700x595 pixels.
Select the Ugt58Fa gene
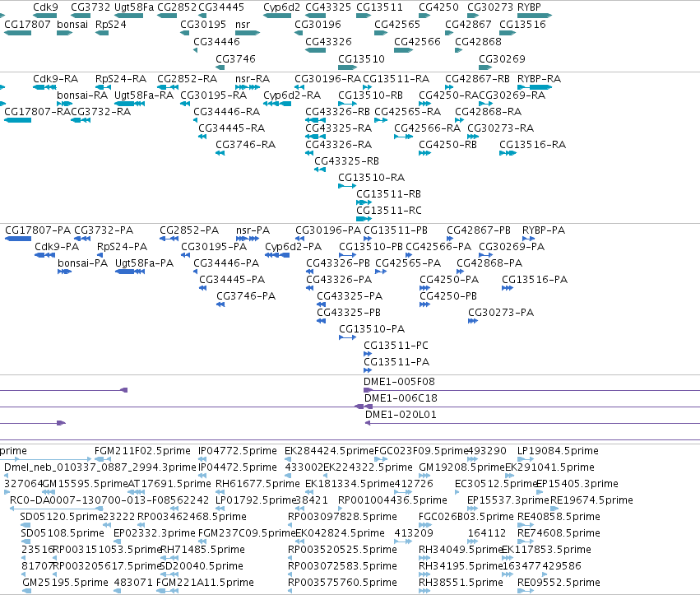pos(128,16)
